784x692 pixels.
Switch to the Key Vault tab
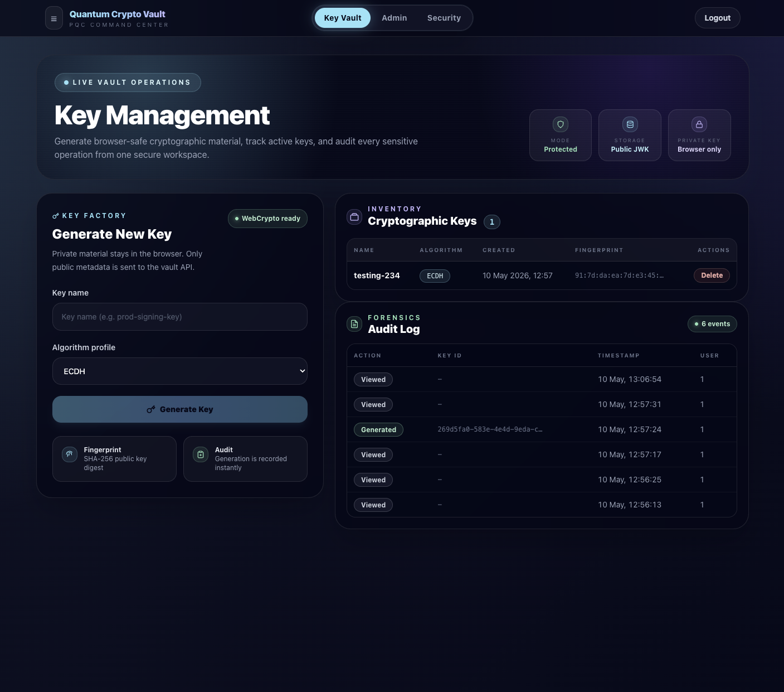[x=343, y=18]
